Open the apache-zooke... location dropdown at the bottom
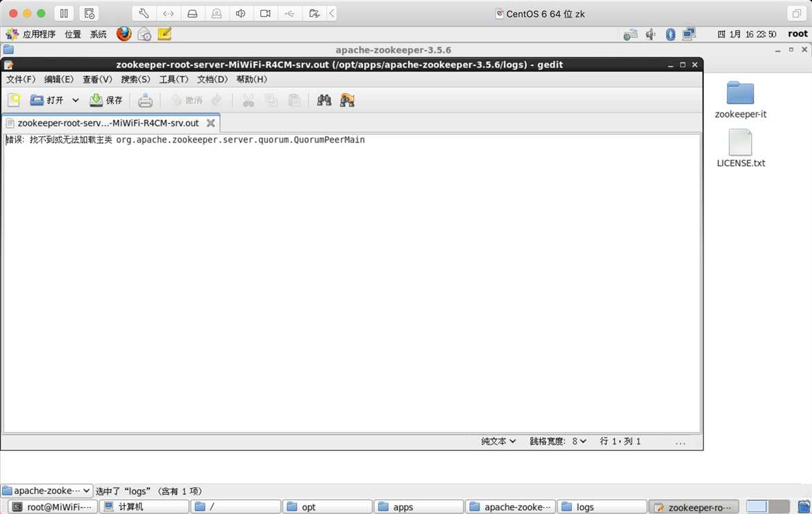Viewport: 812px width, 514px height. [x=46, y=490]
